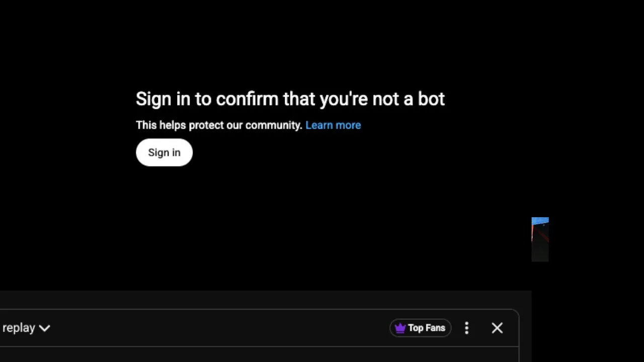Click the down arrow beside replay
Image resolution: width=644 pixels, height=362 pixels.
(x=44, y=328)
